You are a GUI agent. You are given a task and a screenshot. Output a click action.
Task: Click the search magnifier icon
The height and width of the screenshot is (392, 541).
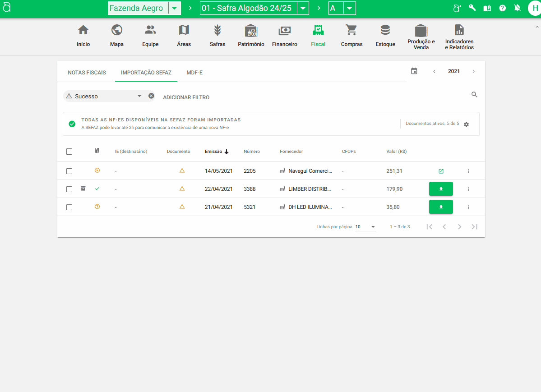point(474,95)
